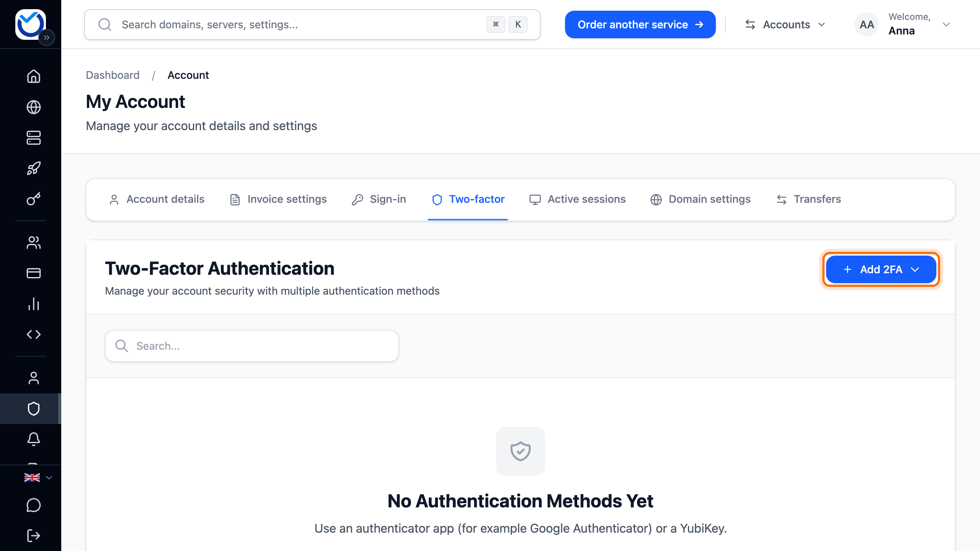Switch to the Sign-in tab
Viewport: 980px width, 551px height.
pyautogui.click(x=379, y=199)
